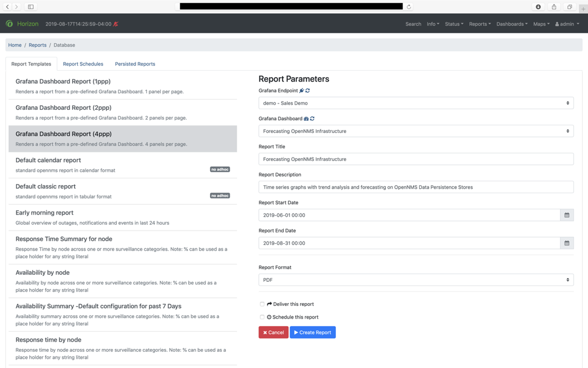Click the Create Report button

[312, 332]
